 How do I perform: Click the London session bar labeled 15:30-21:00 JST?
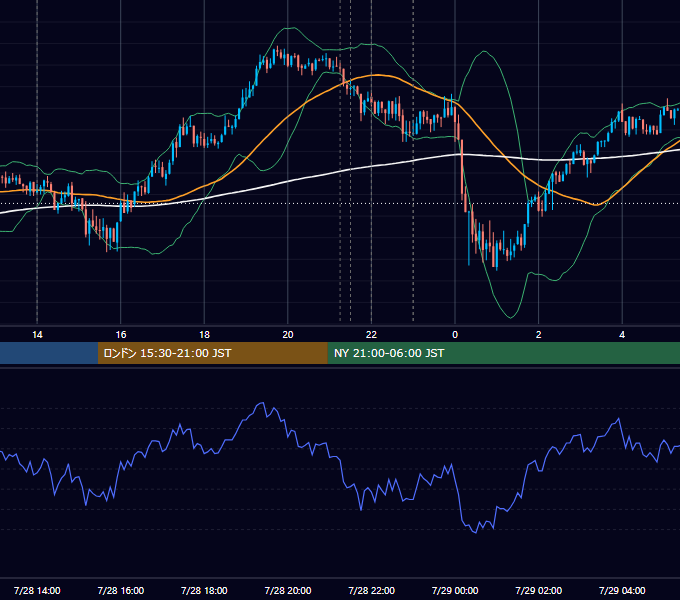(x=212, y=353)
